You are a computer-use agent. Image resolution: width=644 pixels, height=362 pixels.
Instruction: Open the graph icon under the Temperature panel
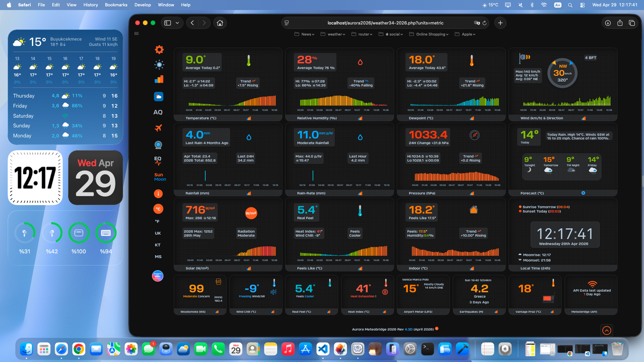click(249, 118)
